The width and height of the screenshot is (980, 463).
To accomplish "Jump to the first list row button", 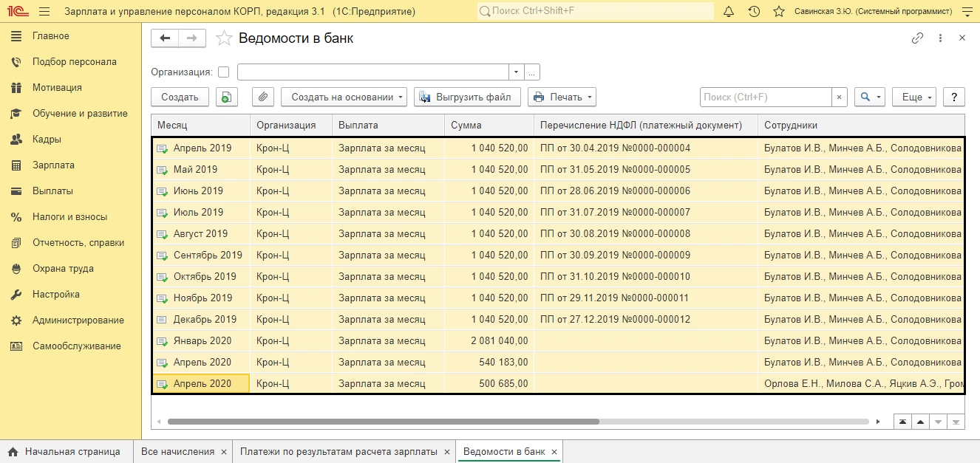I will pyautogui.click(x=902, y=422).
